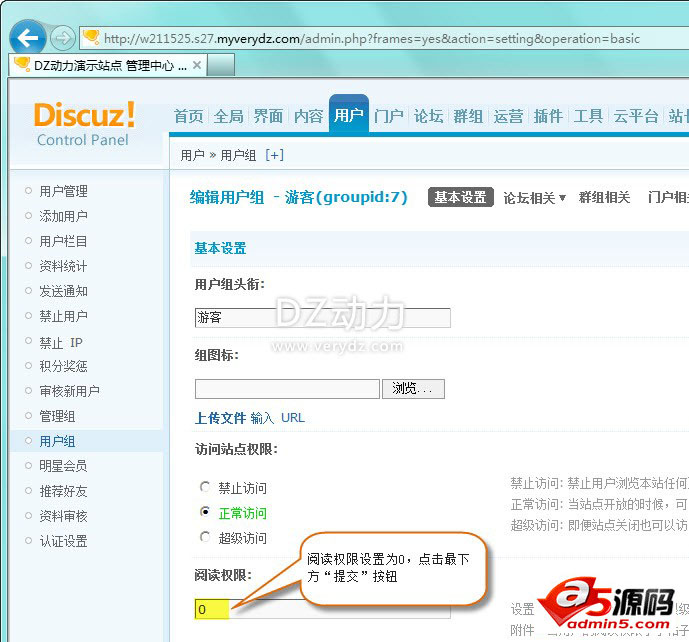Open 审核新用户 in the sidebar
The image size is (689, 642).
click(x=69, y=391)
